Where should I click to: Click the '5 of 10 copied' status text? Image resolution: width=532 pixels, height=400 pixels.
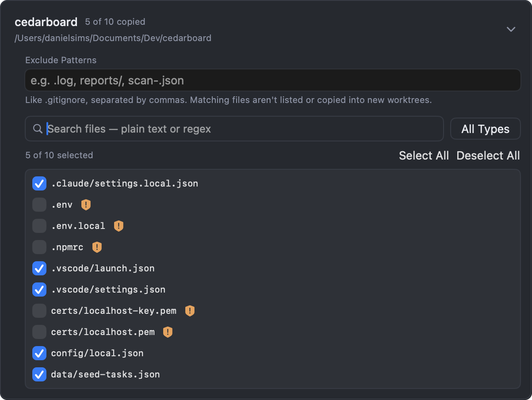pos(115,22)
